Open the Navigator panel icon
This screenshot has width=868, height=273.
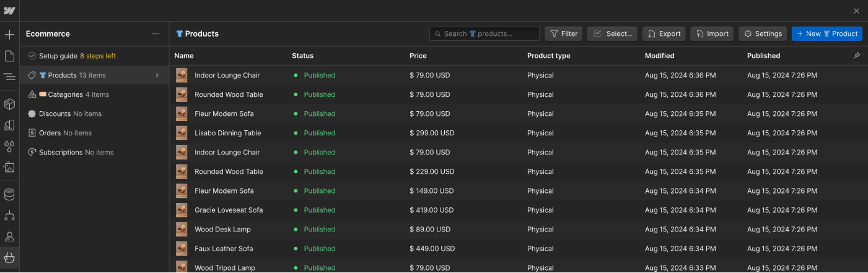point(9,77)
